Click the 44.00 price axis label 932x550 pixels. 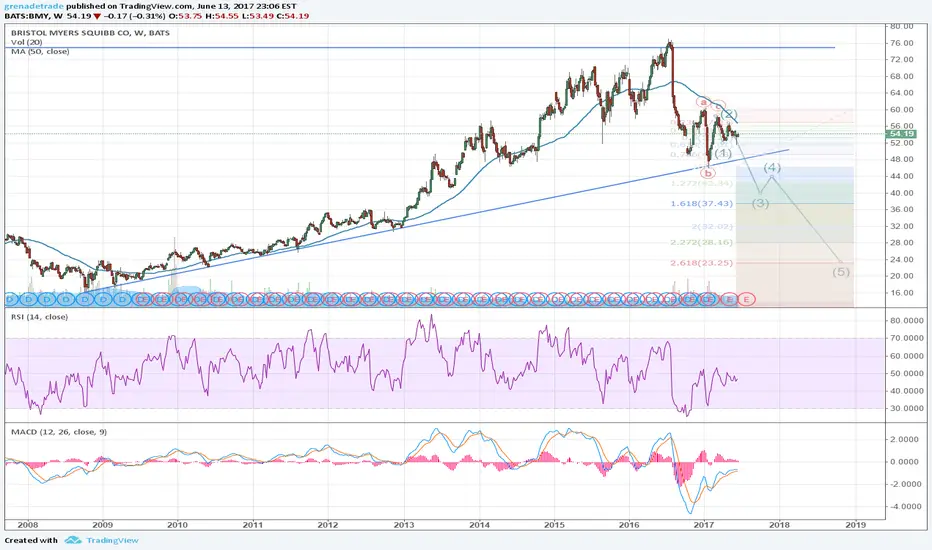pos(902,176)
